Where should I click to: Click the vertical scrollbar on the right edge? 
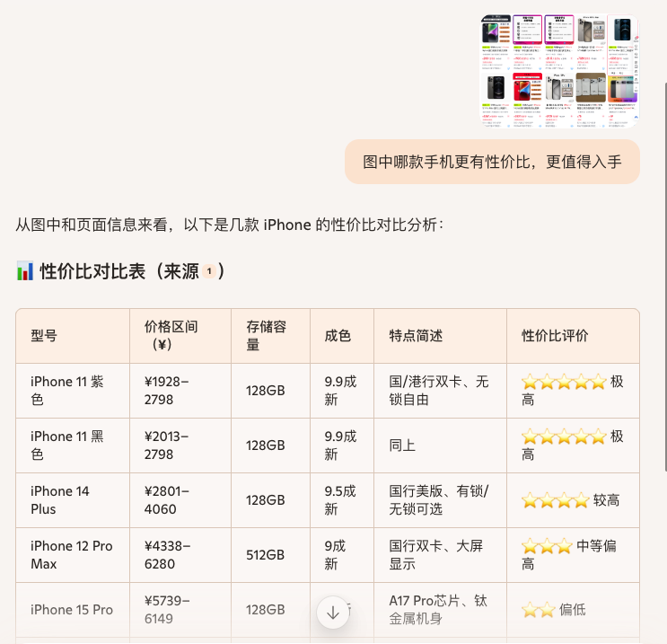665,277
